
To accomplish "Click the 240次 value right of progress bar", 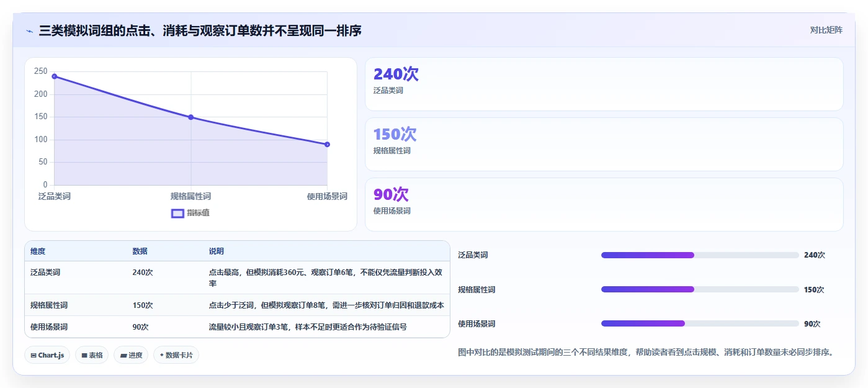I will (815, 255).
